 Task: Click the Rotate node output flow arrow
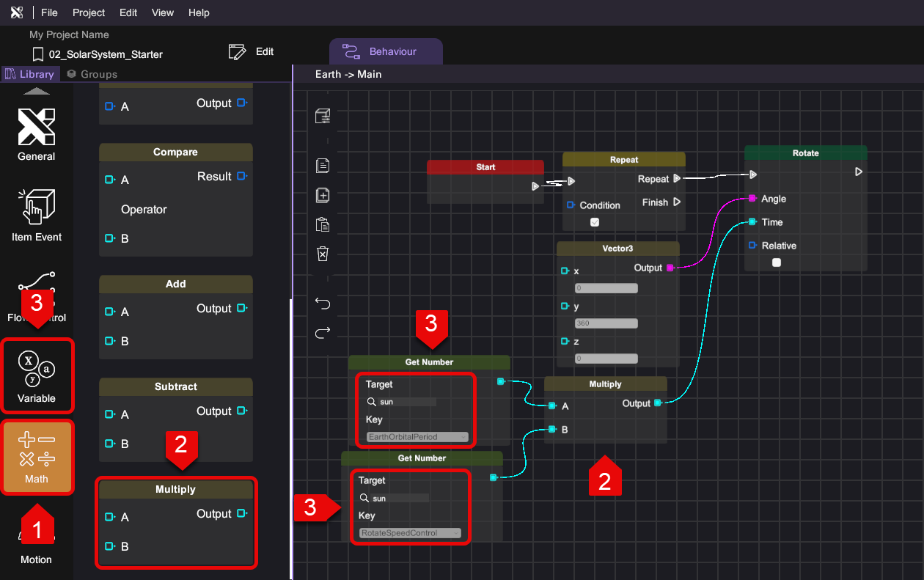859,172
